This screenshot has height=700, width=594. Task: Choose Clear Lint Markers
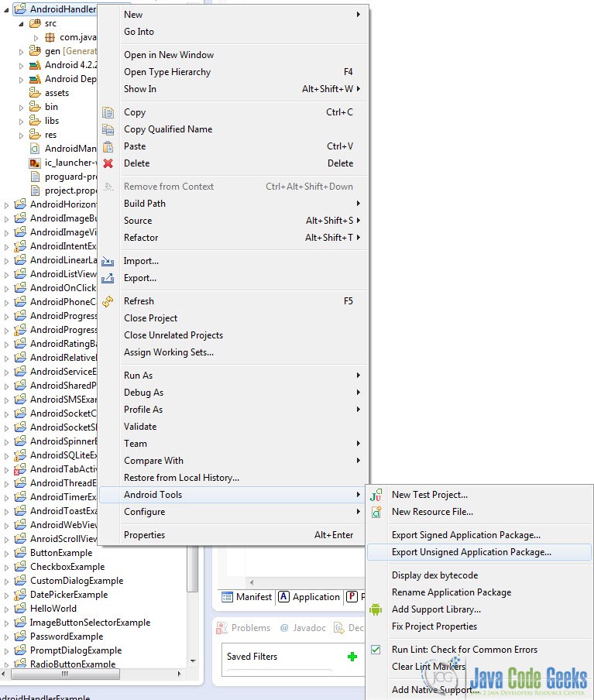coord(479,667)
